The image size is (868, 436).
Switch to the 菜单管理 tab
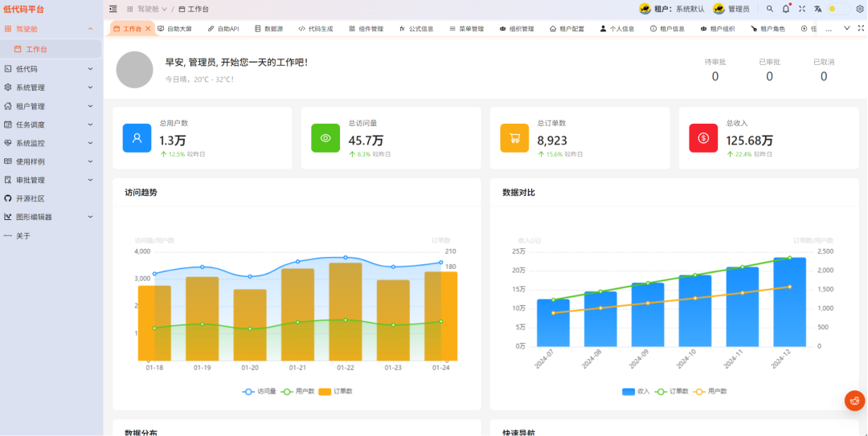click(x=467, y=29)
